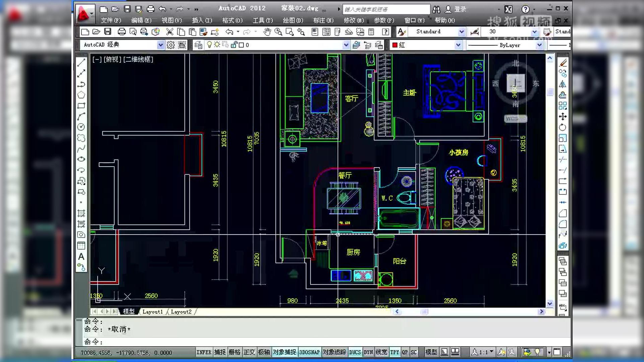Open the Hatch tool
Image resolution: width=644 pixels, height=362 pixels.
(81, 213)
